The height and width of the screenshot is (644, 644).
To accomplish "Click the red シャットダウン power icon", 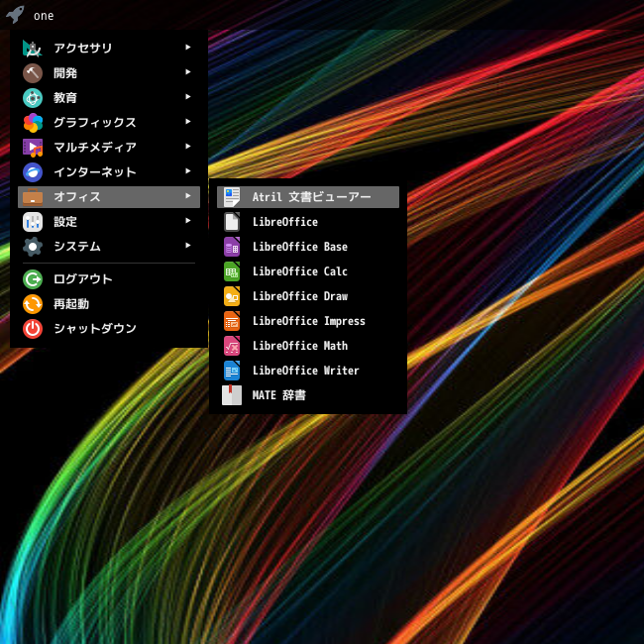I will pos(33,329).
